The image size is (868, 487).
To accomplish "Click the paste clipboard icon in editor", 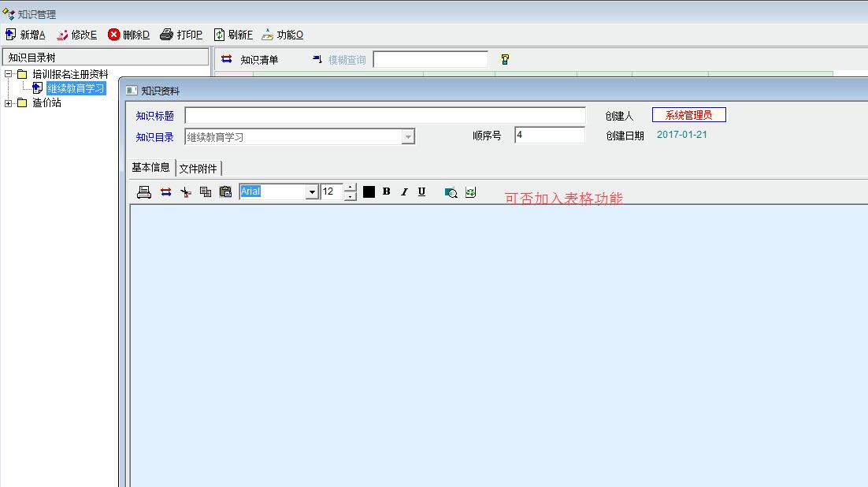I will coord(225,191).
